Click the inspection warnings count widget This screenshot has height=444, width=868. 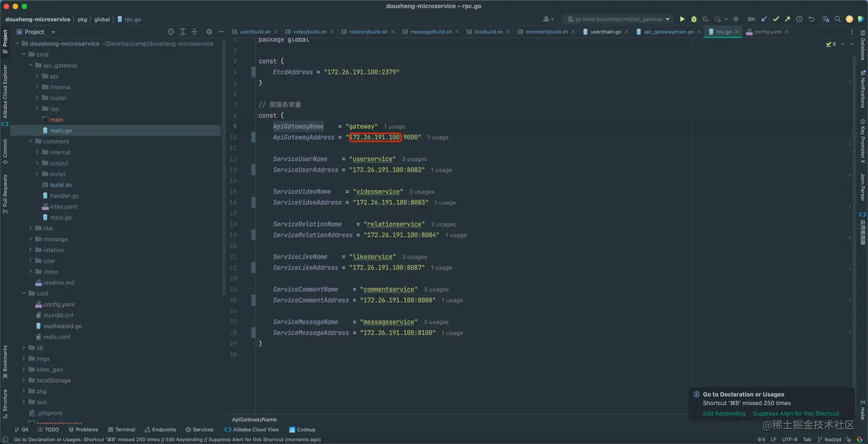click(831, 44)
